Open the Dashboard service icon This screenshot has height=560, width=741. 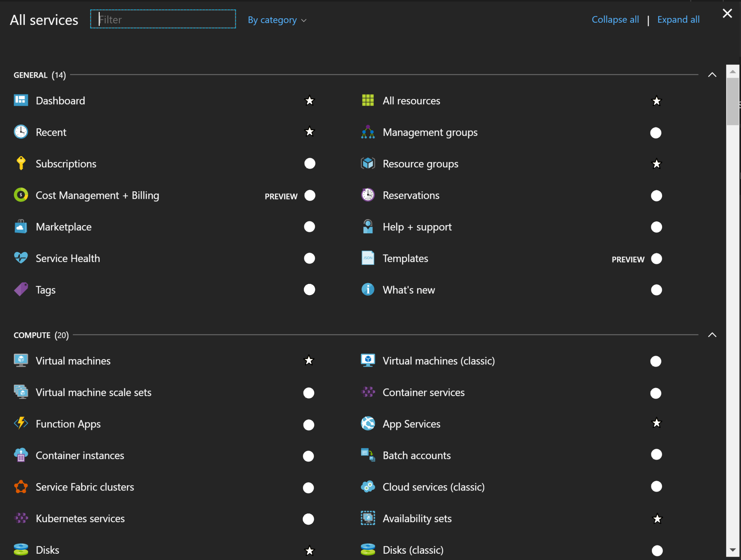click(21, 100)
